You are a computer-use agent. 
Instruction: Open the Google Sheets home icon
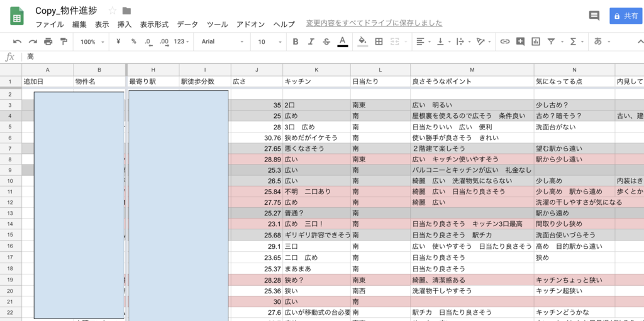(17, 16)
